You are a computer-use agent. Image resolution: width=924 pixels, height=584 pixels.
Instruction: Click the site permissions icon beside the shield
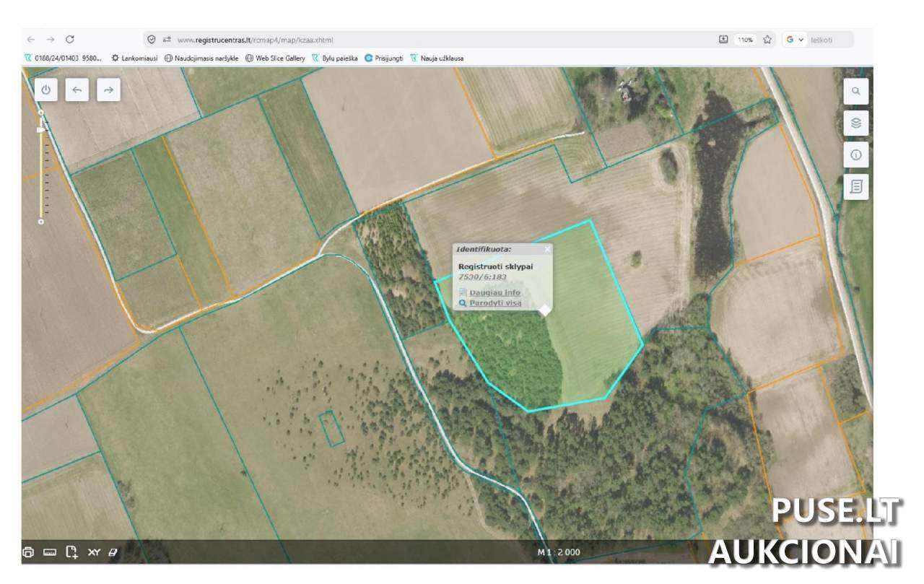[x=167, y=40]
